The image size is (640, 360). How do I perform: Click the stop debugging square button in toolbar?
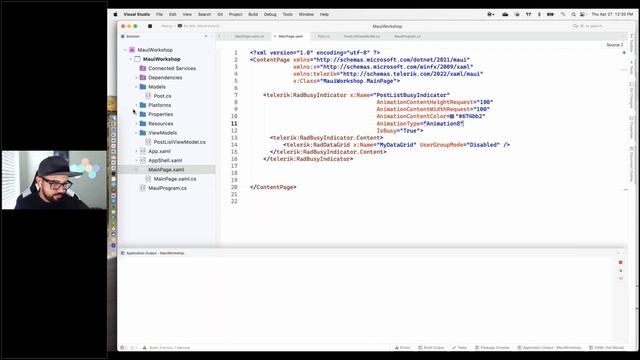(150, 26)
